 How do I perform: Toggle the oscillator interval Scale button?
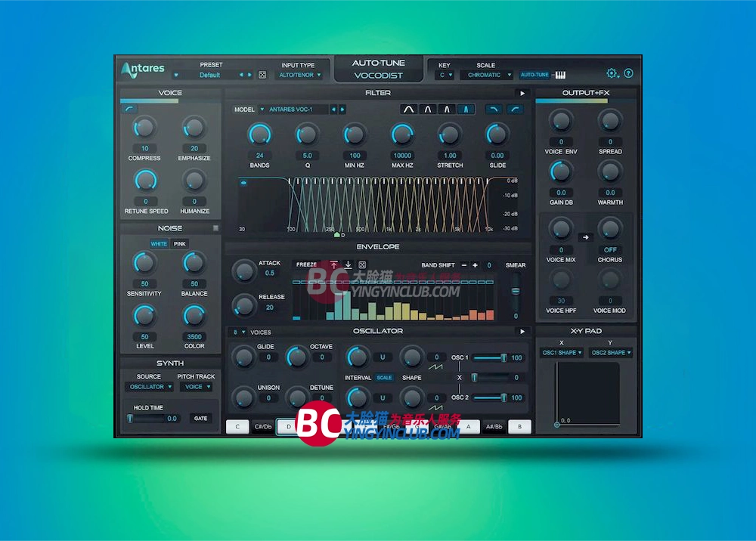(384, 378)
